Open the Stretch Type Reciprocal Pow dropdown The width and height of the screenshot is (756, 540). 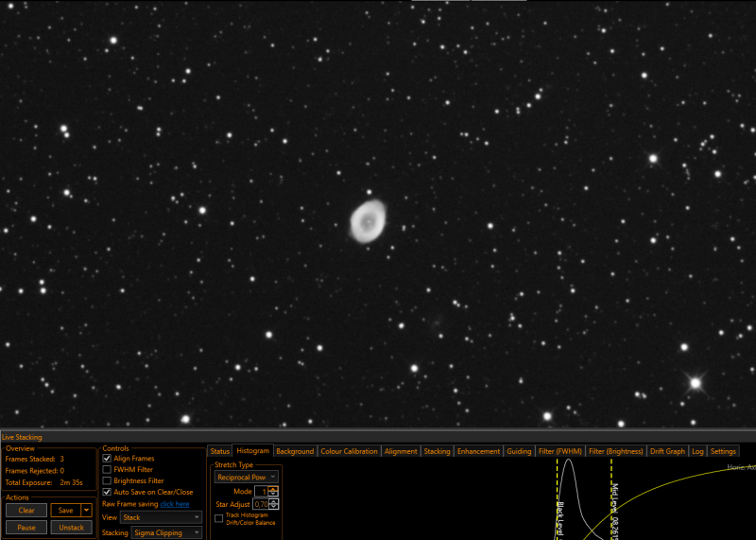point(246,477)
